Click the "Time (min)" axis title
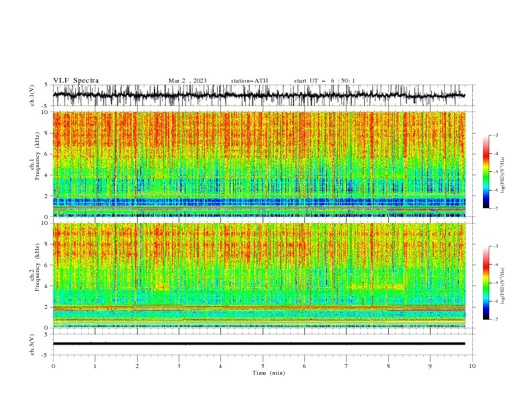532x411 pixels. [269, 373]
